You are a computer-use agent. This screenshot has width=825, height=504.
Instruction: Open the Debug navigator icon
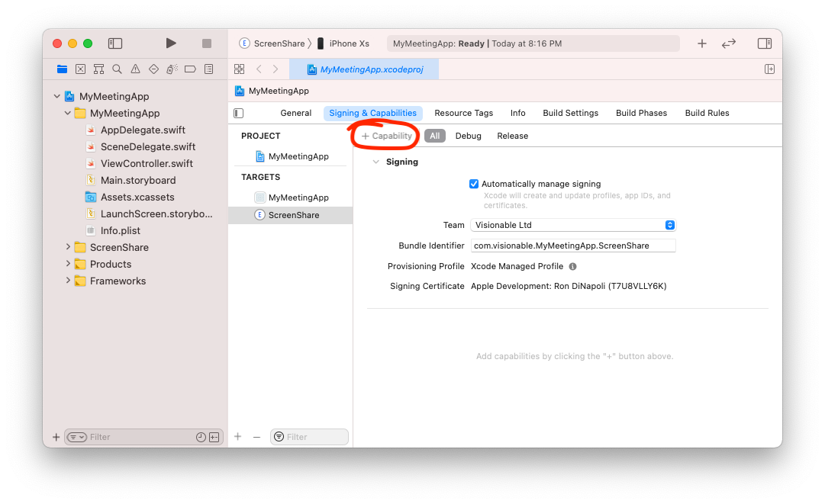coord(172,69)
